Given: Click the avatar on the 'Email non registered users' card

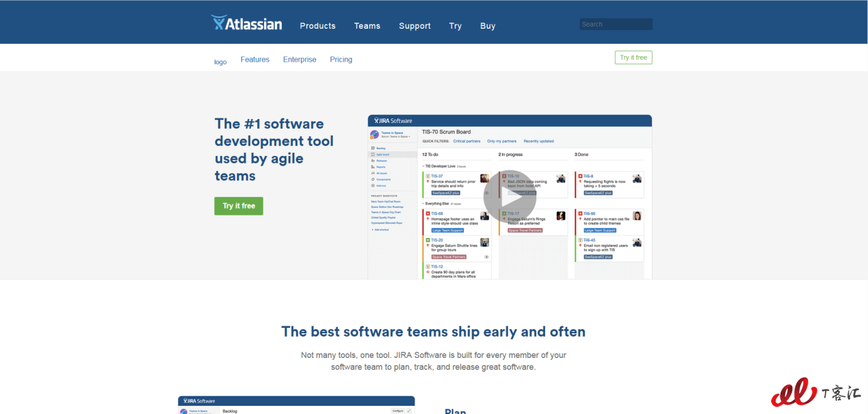Looking at the screenshot, I should 637,242.
